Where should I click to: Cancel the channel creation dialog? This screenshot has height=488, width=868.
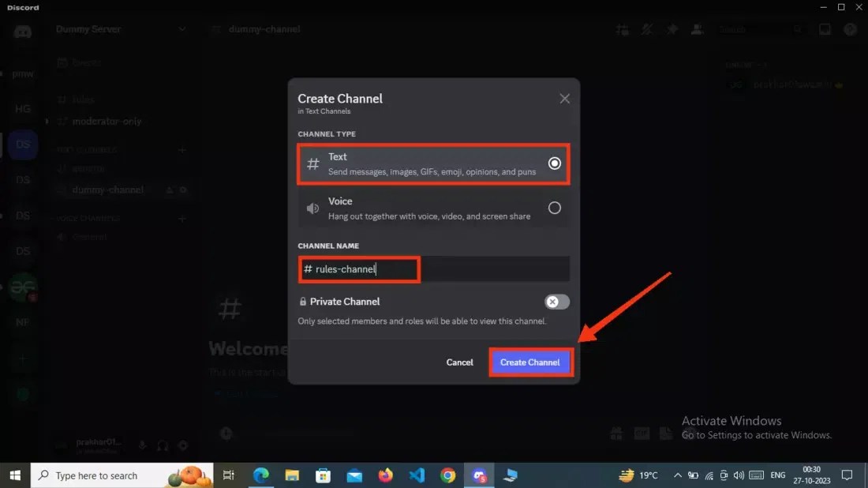click(x=459, y=362)
